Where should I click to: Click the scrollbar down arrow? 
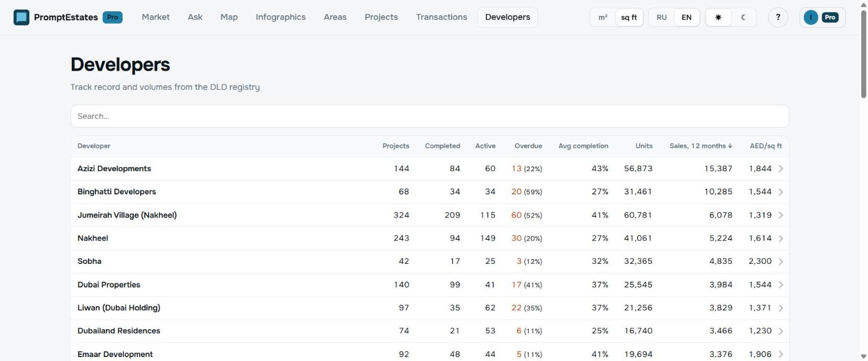pos(863,356)
